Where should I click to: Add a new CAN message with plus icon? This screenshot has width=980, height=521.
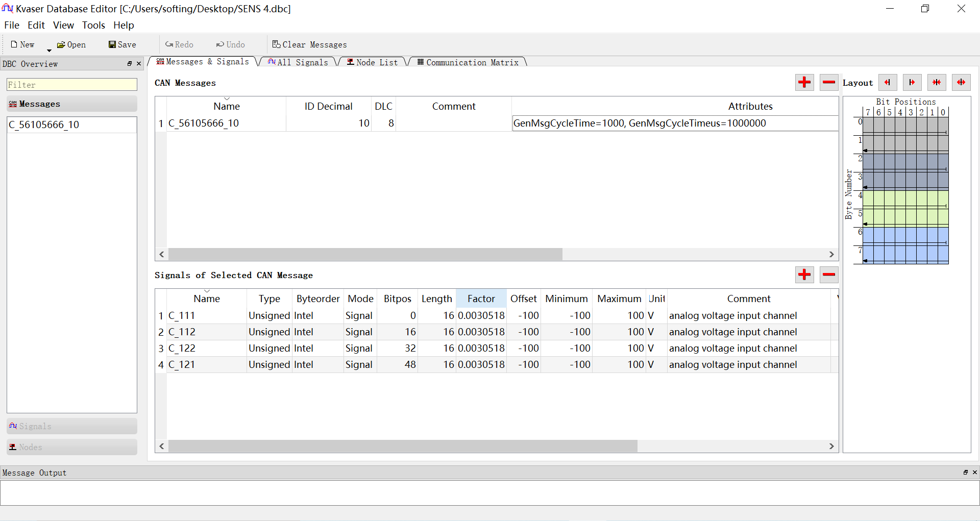(x=804, y=82)
